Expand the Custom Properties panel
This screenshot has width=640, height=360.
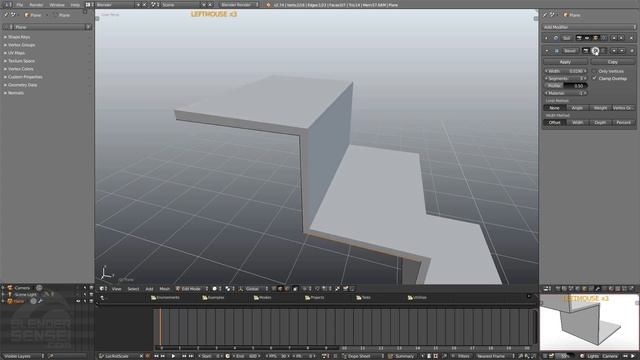tap(25, 77)
